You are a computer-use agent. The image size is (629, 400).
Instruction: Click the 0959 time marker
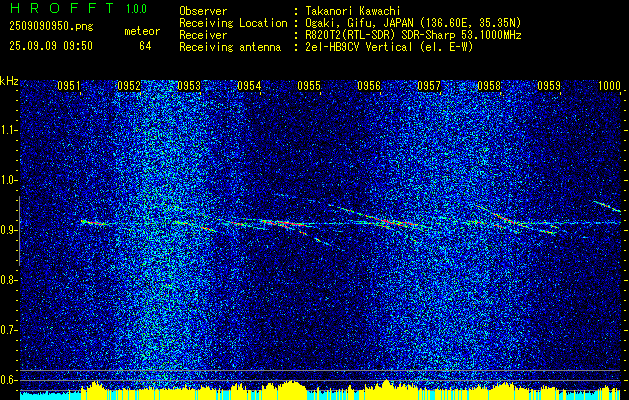tap(549, 86)
